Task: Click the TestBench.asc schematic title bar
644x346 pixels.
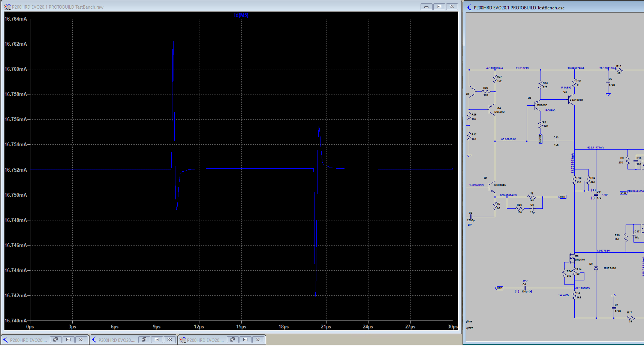Action: pyautogui.click(x=555, y=7)
